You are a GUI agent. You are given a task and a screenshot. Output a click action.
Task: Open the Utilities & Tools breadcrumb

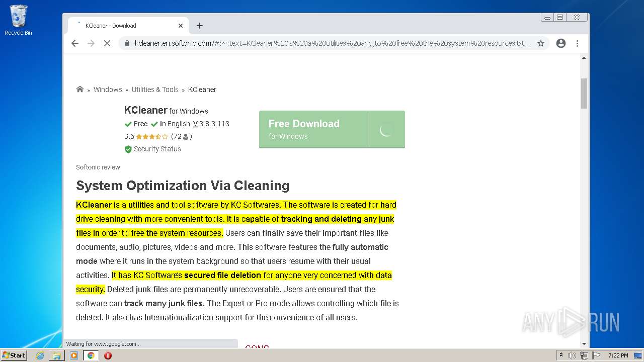[155, 89]
